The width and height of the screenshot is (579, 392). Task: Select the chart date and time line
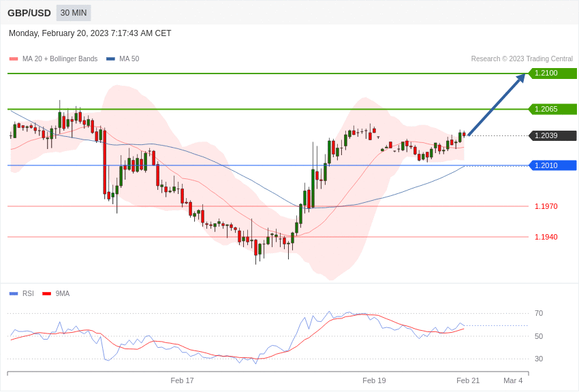point(90,33)
